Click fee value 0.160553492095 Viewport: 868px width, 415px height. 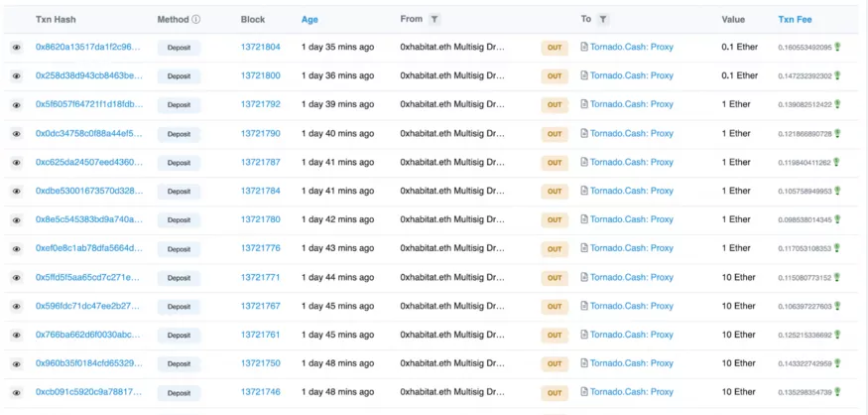(805, 48)
